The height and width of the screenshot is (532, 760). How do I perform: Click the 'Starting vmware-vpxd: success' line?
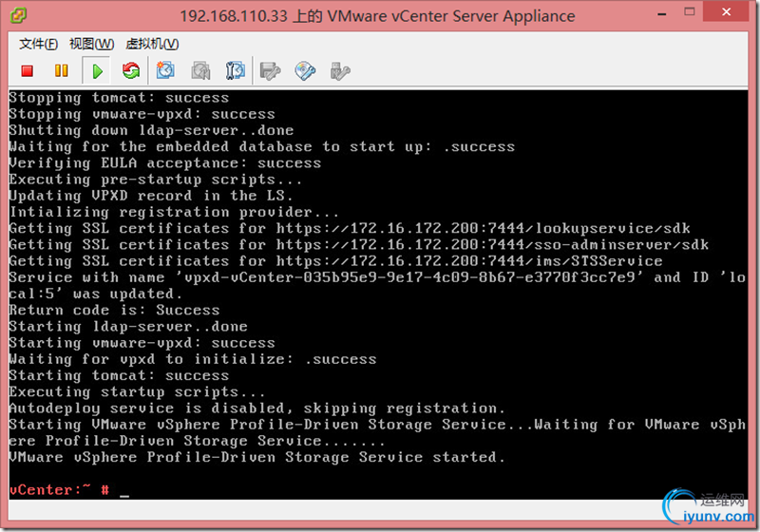pyautogui.click(x=142, y=343)
